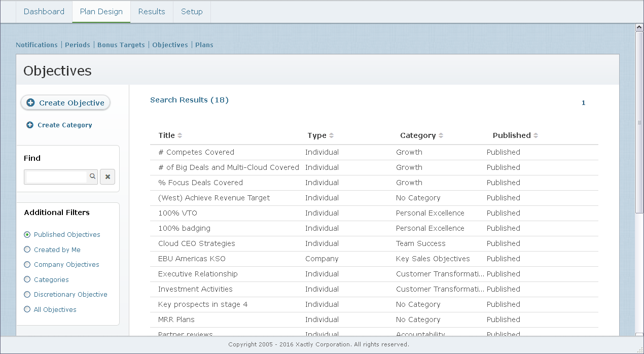Select the '% Focus Deals Covered' row title
644x354 pixels.
(x=200, y=183)
